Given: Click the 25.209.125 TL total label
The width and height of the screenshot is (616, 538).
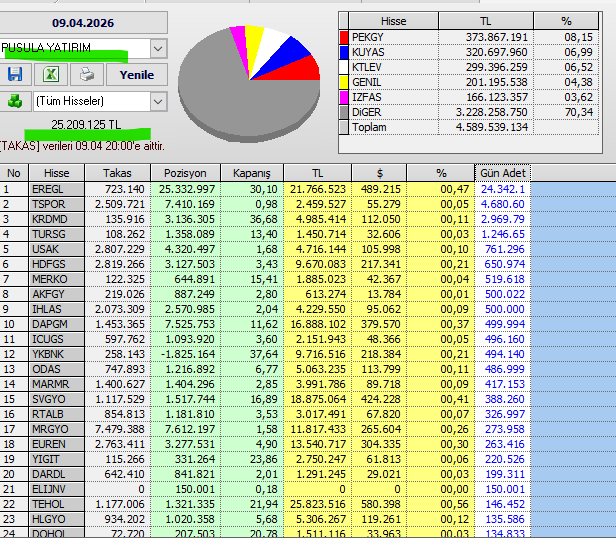Looking at the screenshot, I should click(x=86, y=125).
